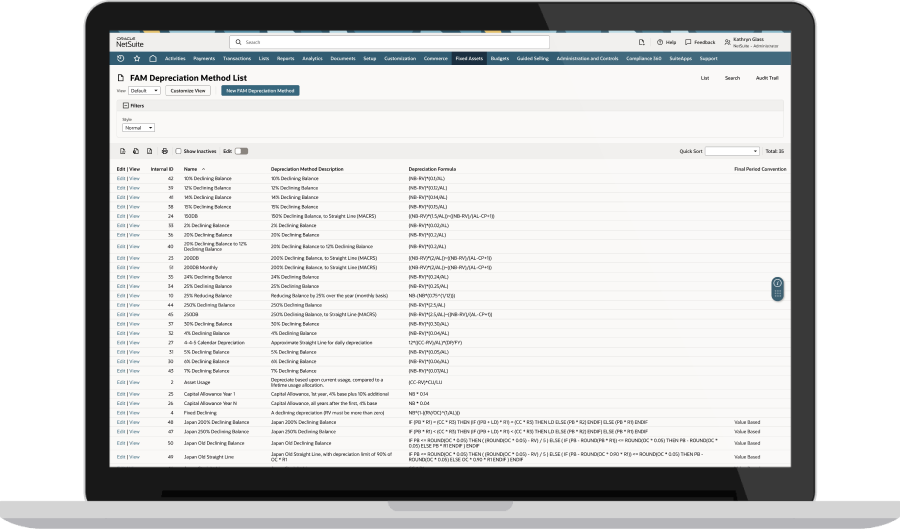The image size is (900, 529).
Task: Click the search magnifier icon
Action: (238, 42)
